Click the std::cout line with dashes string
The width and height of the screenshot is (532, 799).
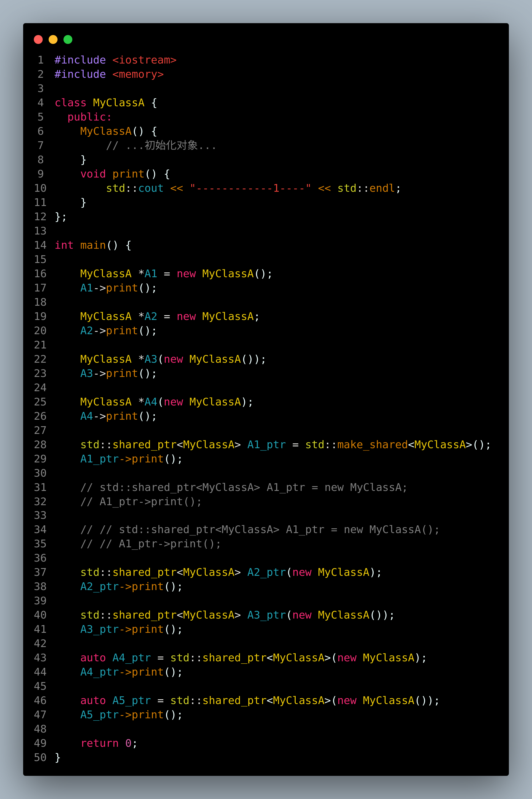pos(254,188)
